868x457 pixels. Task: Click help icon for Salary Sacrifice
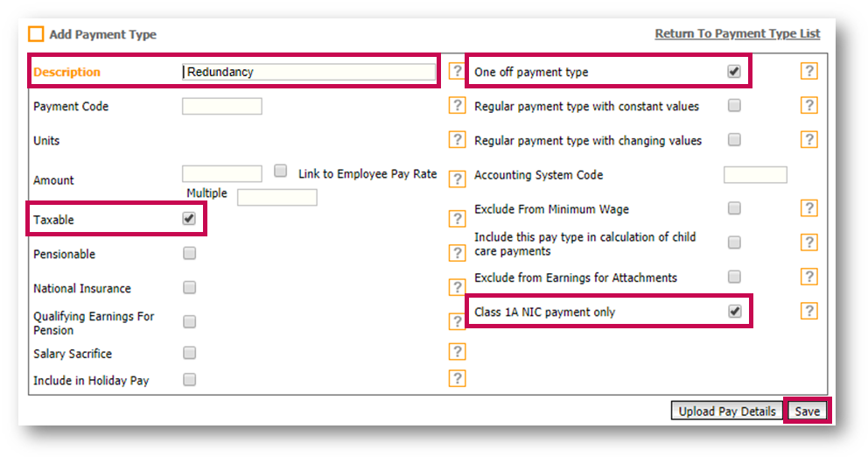[457, 352]
